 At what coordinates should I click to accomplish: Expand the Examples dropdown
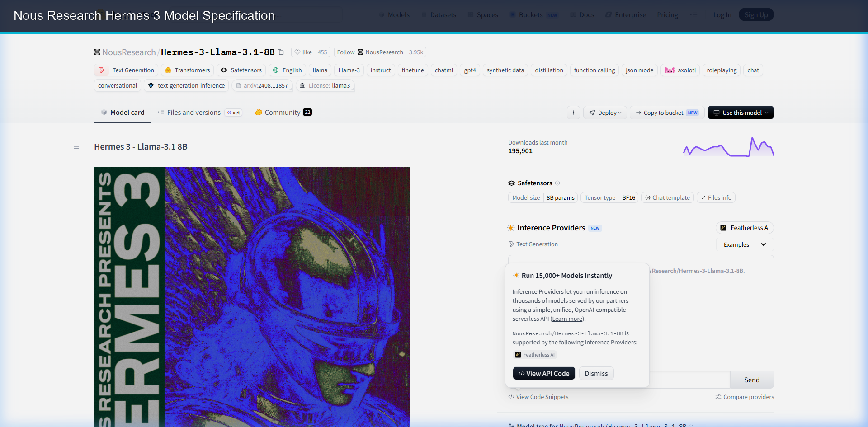(x=745, y=244)
